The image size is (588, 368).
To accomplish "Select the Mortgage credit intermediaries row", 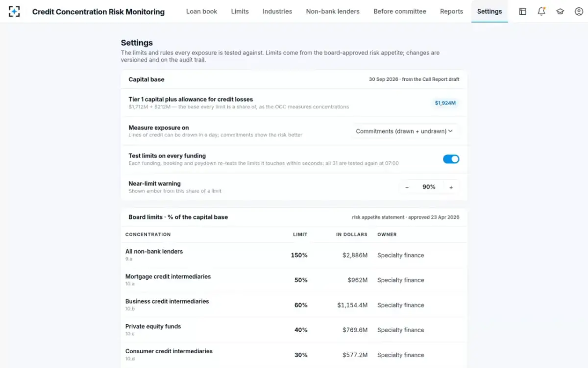I will click(x=294, y=280).
